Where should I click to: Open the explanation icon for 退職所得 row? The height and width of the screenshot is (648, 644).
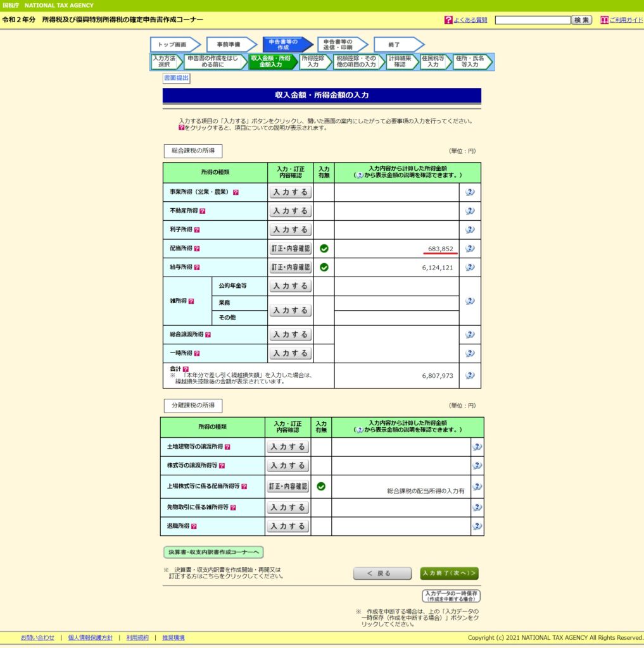pos(477,526)
